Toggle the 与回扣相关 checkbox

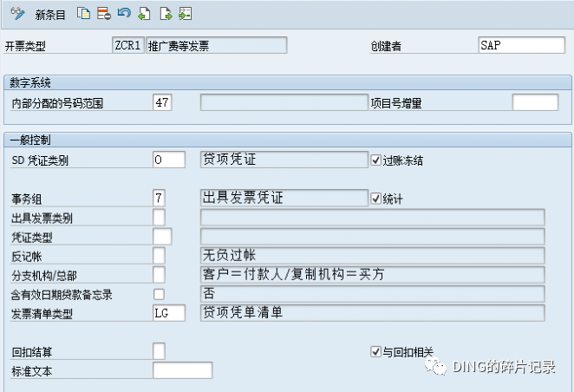375,352
